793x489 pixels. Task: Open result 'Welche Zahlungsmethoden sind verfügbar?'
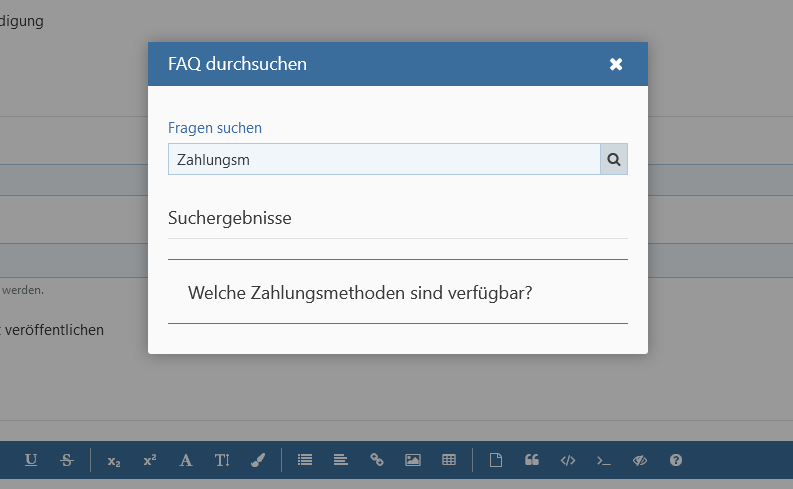click(x=360, y=292)
